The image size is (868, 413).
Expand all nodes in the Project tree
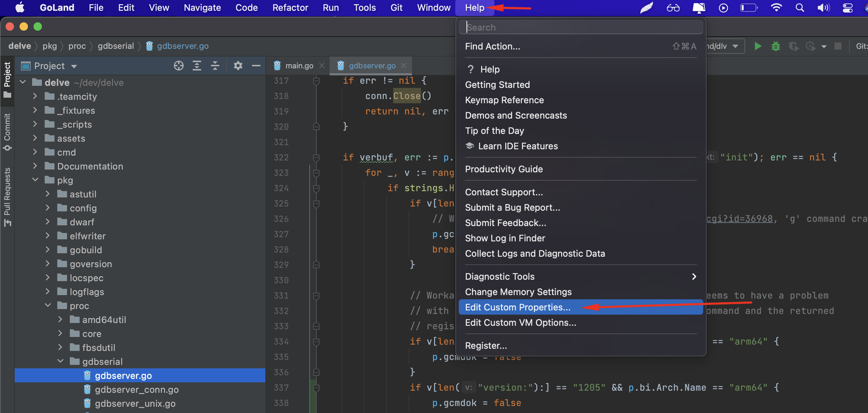click(197, 66)
